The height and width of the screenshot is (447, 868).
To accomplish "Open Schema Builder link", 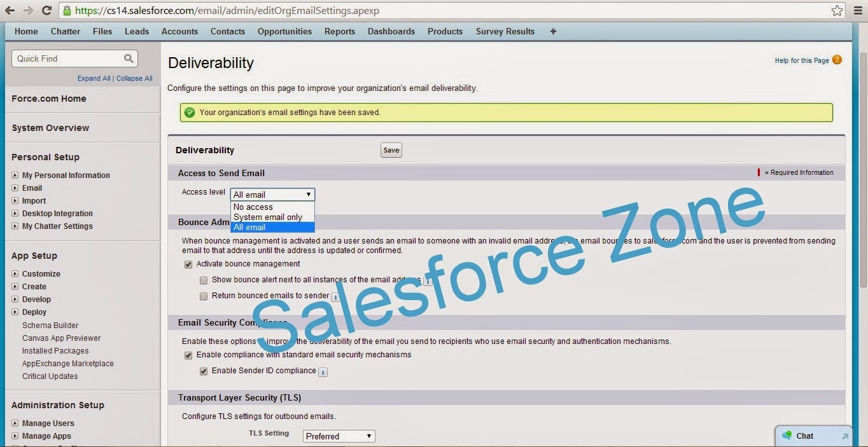I will tap(50, 326).
